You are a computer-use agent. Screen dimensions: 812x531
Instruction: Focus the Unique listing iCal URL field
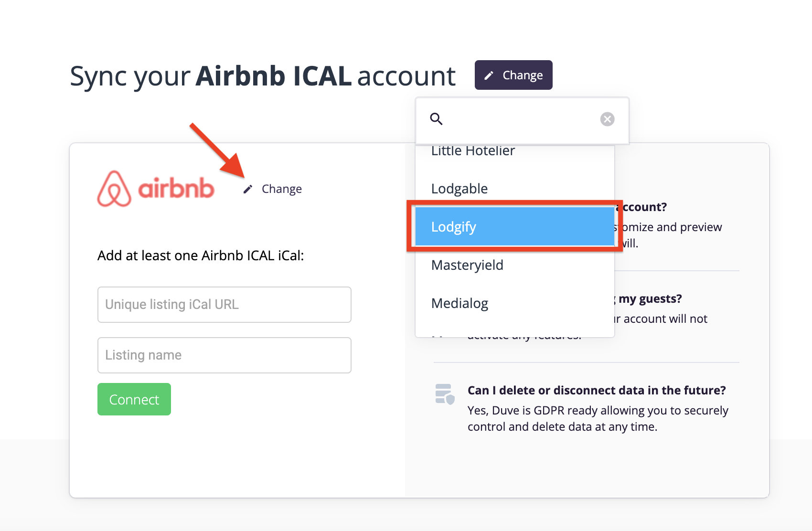click(x=224, y=305)
